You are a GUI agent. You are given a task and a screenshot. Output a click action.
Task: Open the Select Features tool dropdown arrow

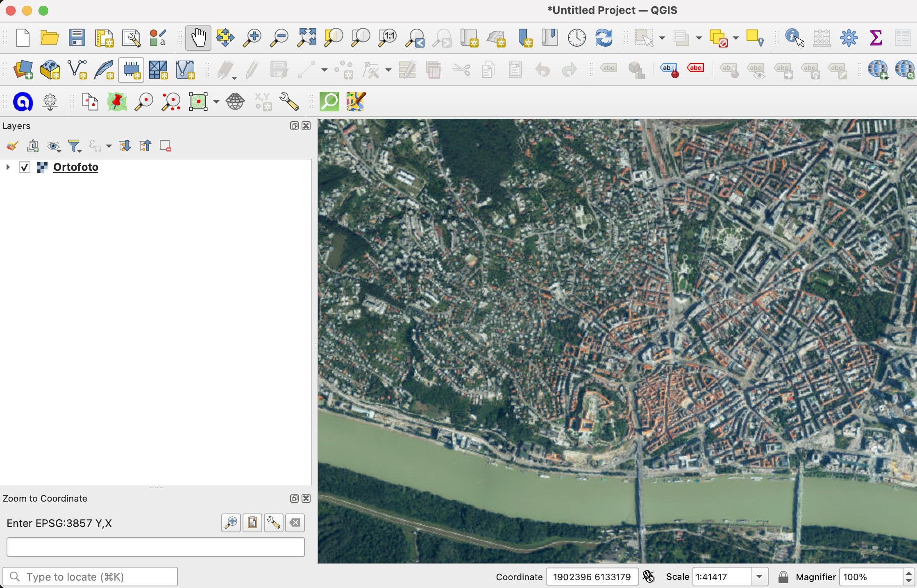(662, 38)
